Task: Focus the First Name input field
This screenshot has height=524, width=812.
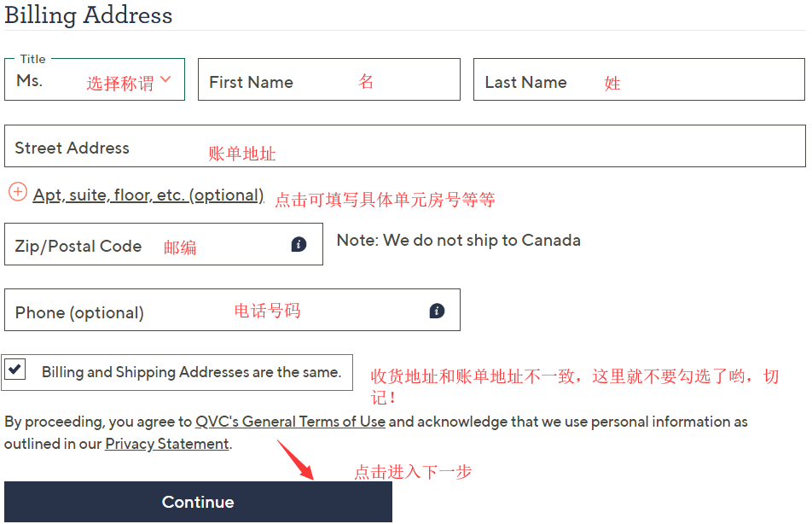Action: point(328,80)
